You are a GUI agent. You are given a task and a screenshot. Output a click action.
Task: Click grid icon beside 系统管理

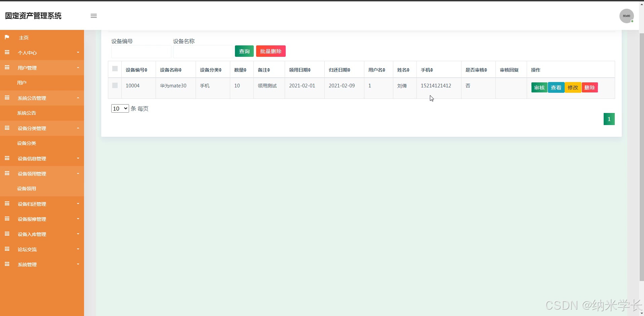tap(7, 264)
